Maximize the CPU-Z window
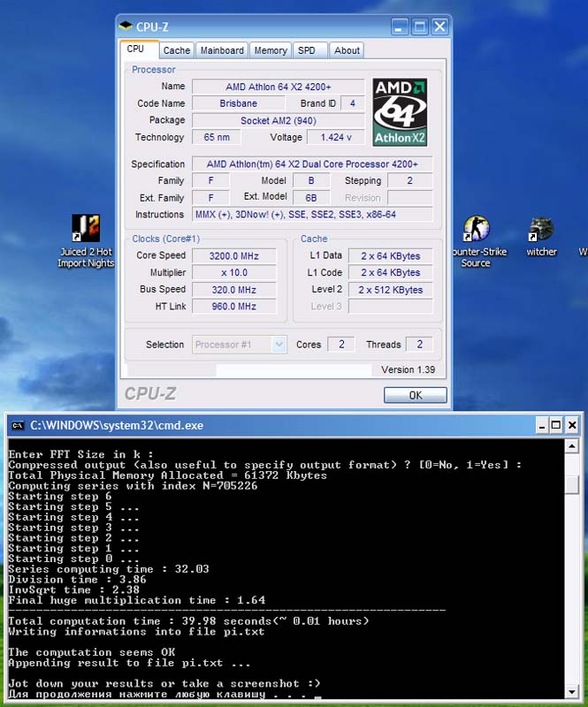Viewport: 588px width, 707px height. pyautogui.click(x=420, y=27)
